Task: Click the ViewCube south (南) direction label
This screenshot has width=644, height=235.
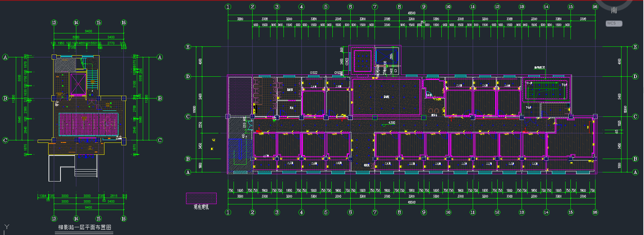Action: click(x=614, y=10)
